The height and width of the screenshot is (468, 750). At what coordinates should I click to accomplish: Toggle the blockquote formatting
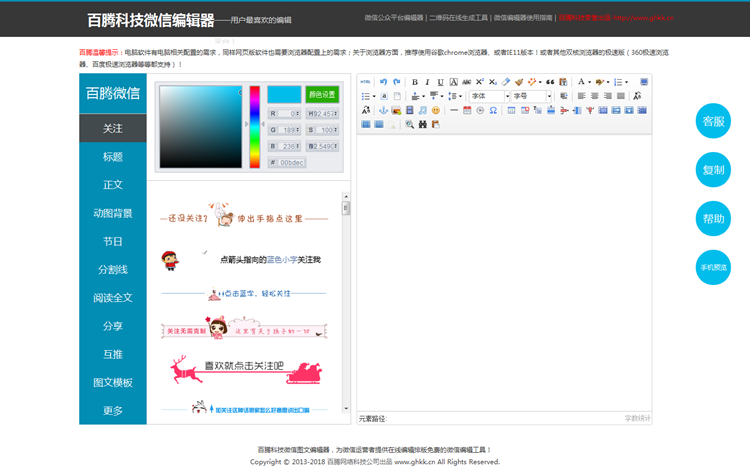[550, 82]
